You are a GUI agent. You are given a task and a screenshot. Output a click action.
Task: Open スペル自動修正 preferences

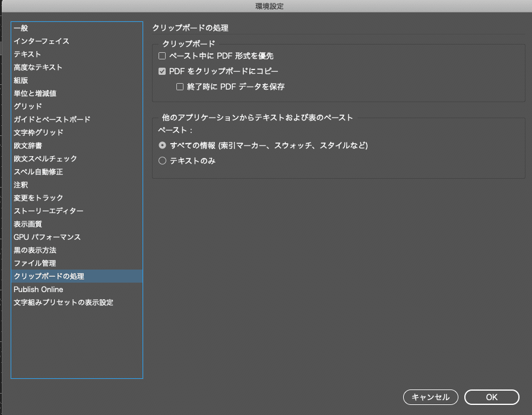click(x=39, y=171)
